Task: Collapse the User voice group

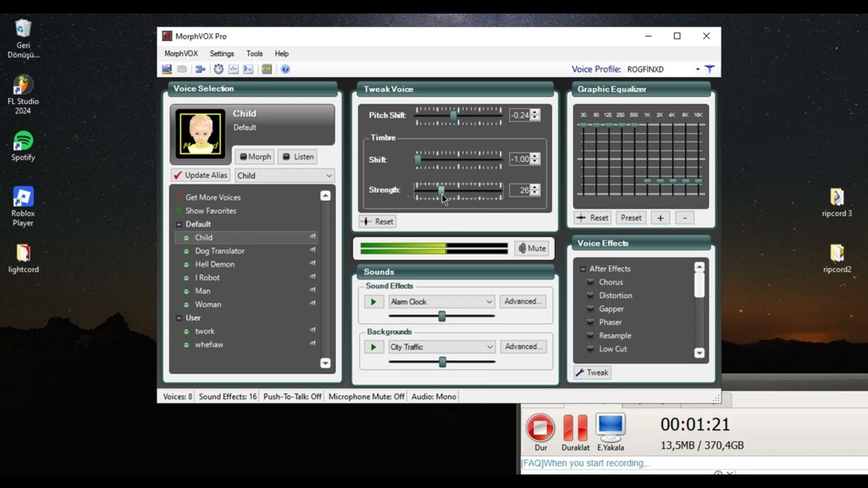Action: tap(179, 318)
